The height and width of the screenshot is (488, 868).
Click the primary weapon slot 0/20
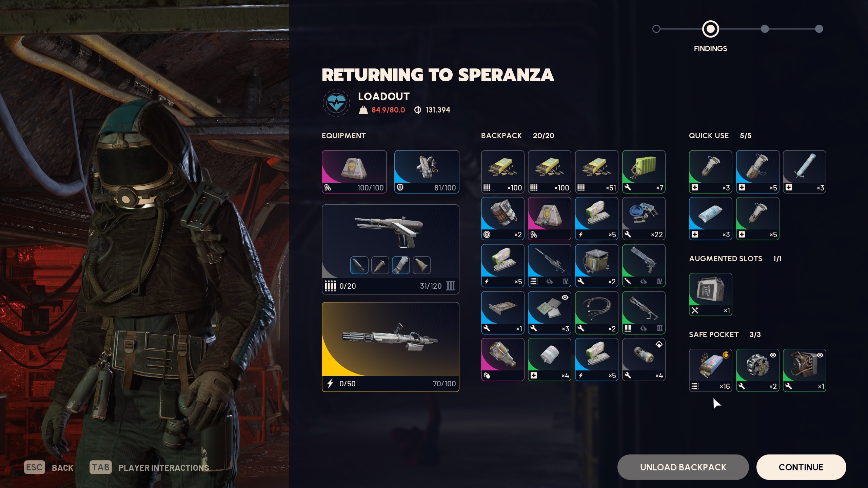(390, 249)
